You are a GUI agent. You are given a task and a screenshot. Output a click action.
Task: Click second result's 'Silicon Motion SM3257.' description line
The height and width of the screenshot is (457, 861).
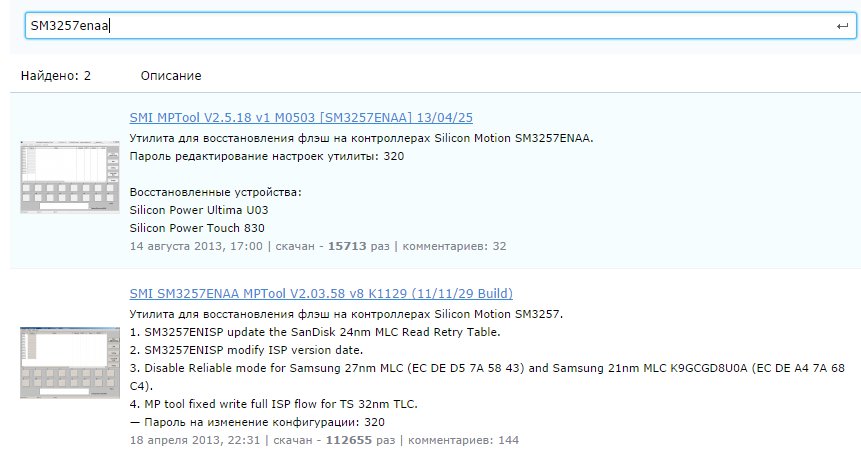tap(346, 314)
